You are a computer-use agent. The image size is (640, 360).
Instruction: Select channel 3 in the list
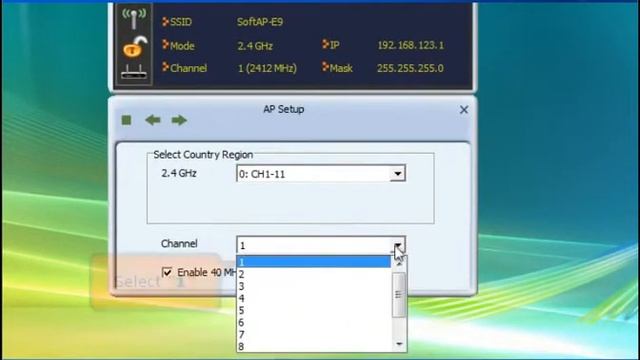313,286
